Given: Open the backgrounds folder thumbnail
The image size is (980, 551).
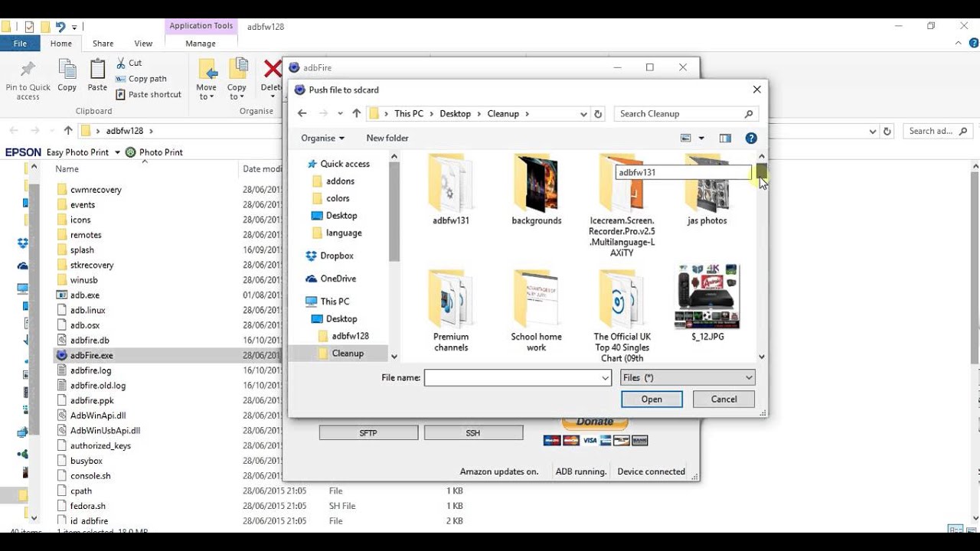Looking at the screenshot, I should [536, 190].
